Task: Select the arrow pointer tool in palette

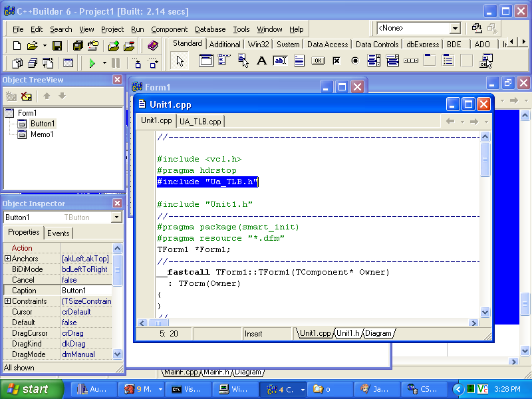Action: pyautogui.click(x=180, y=61)
